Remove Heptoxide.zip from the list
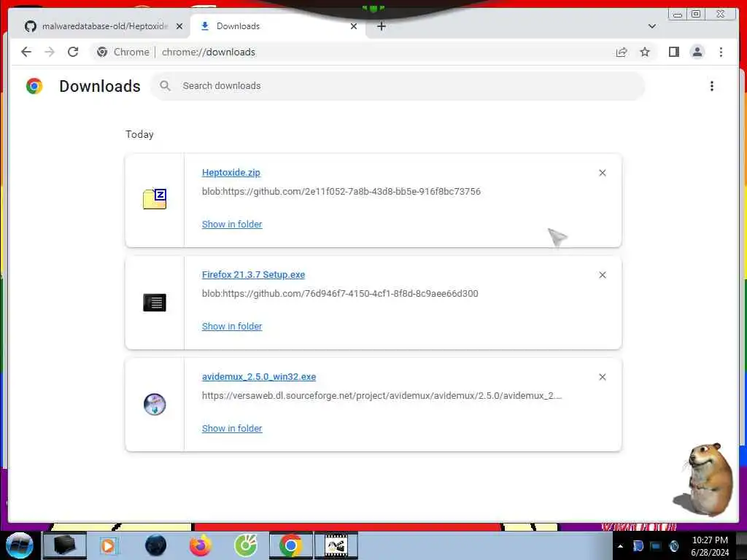 (x=602, y=173)
